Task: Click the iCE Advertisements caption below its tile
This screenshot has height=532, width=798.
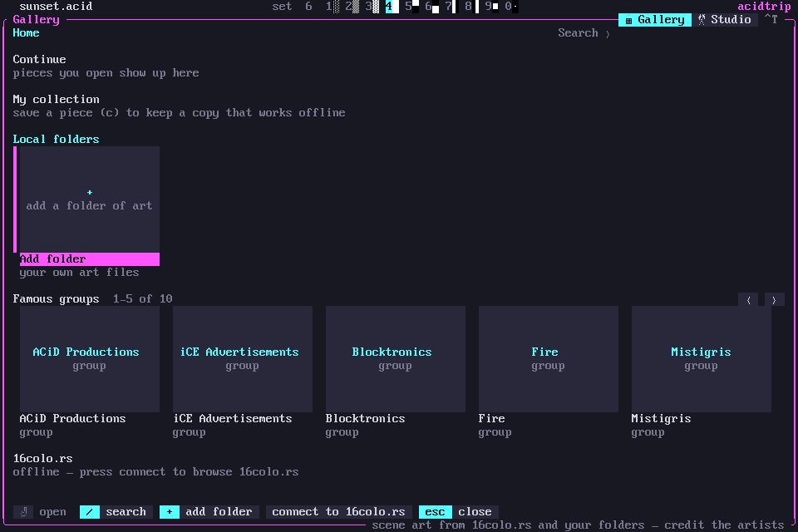Action: [233, 418]
